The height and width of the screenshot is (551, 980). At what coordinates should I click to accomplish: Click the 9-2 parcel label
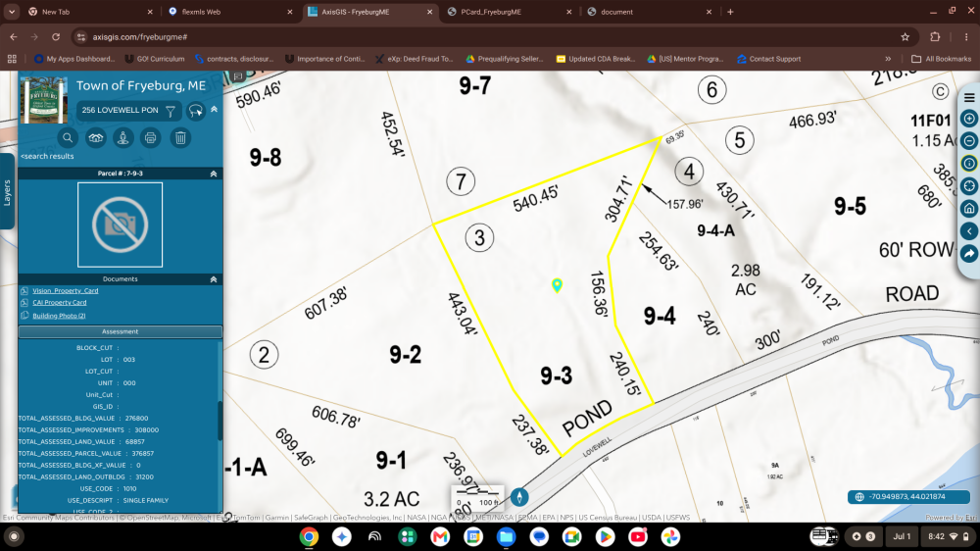click(405, 355)
